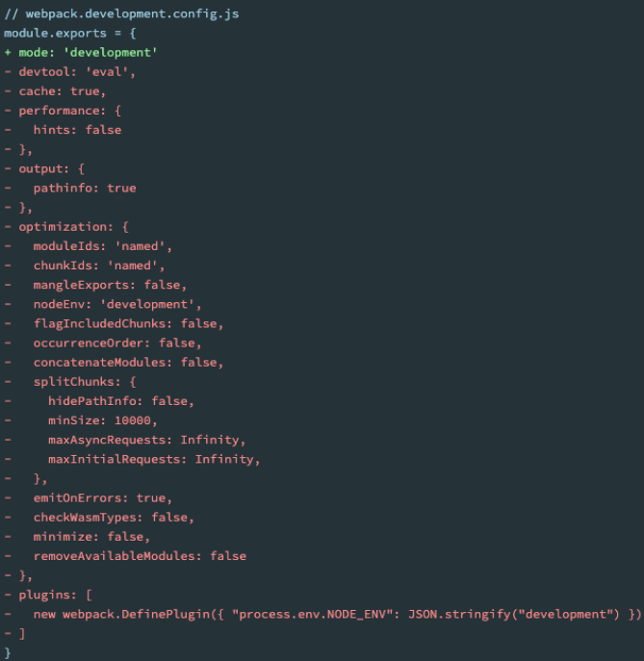Click the hints: false line
The width and height of the screenshot is (644, 661).
(77, 130)
